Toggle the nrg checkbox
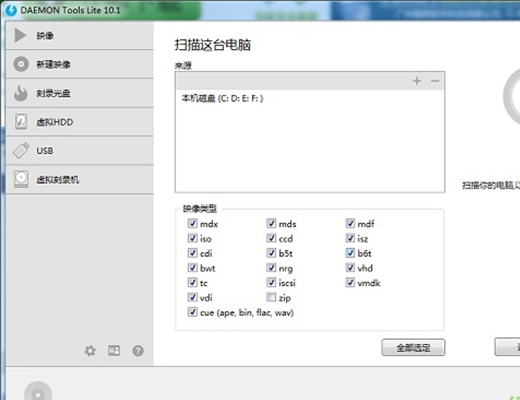This screenshot has height=400, width=520. point(271,267)
